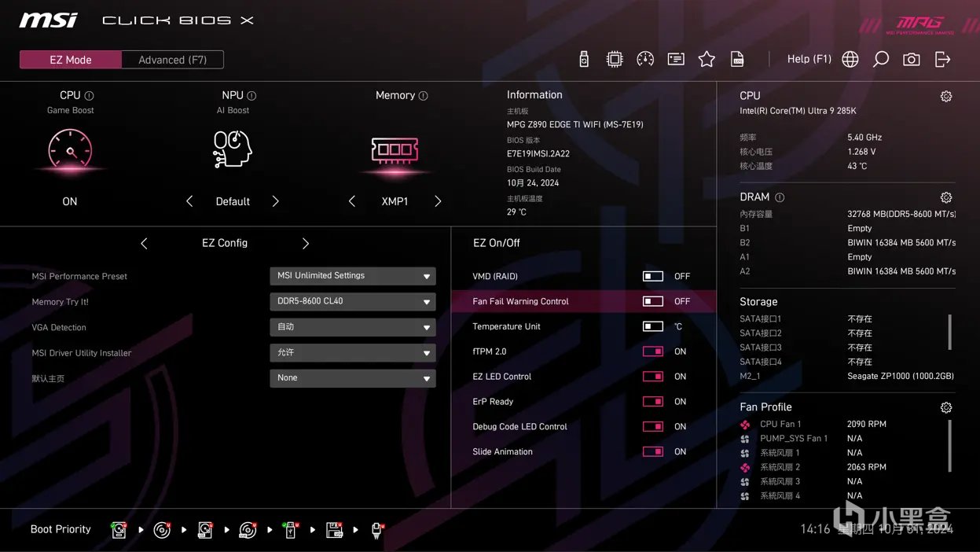Disable the Slide Animation toggle

[x=653, y=452]
